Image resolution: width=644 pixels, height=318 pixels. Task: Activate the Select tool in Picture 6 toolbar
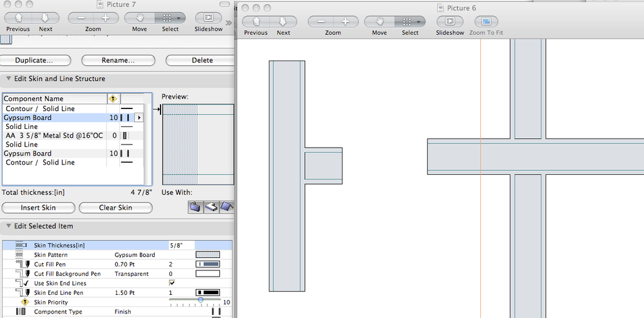(407, 22)
